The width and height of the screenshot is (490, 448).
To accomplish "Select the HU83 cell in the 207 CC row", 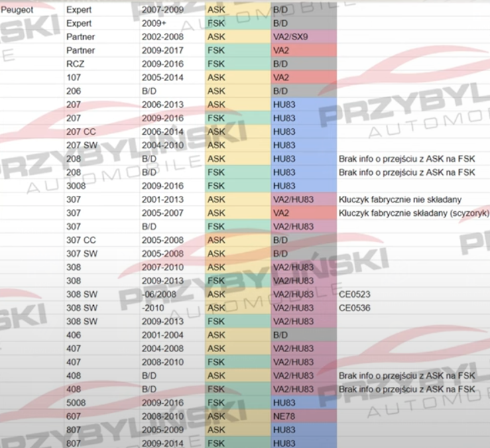I will (x=304, y=131).
